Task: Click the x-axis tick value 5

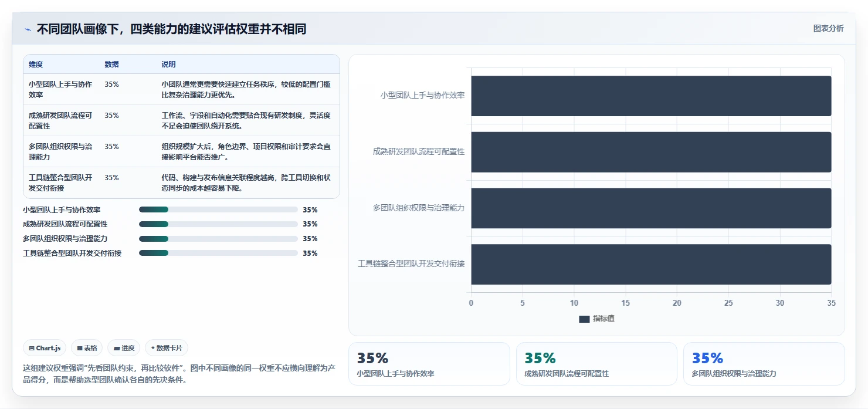Action: pyautogui.click(x=523, y=303)
